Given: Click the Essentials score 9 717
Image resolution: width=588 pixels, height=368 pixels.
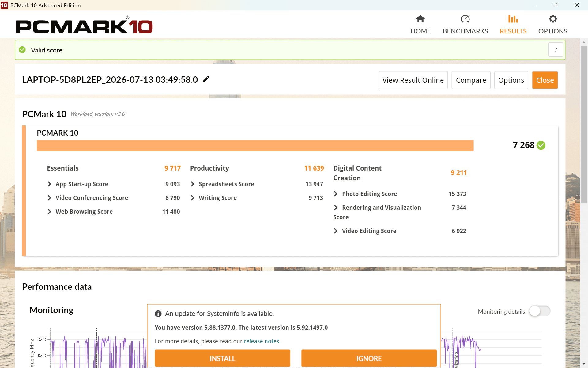Looking at the screenshot, I should pyautogui.click(x=173, y=168).
